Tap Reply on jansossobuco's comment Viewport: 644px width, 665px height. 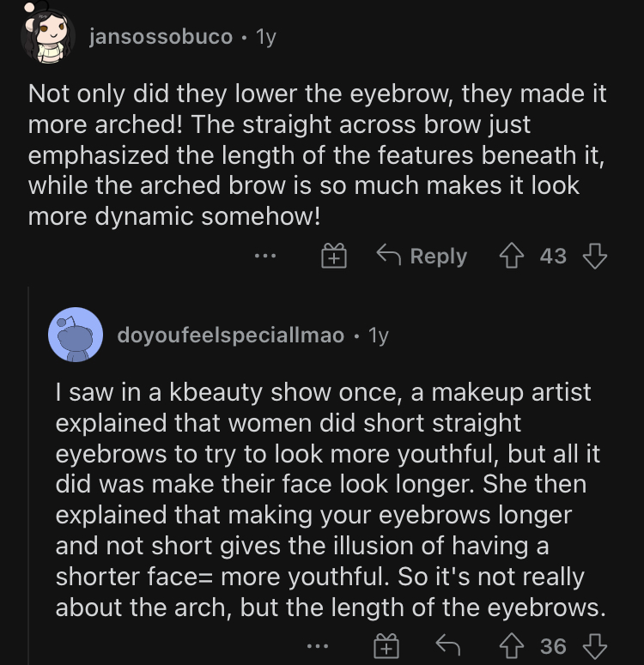[422, 256]
